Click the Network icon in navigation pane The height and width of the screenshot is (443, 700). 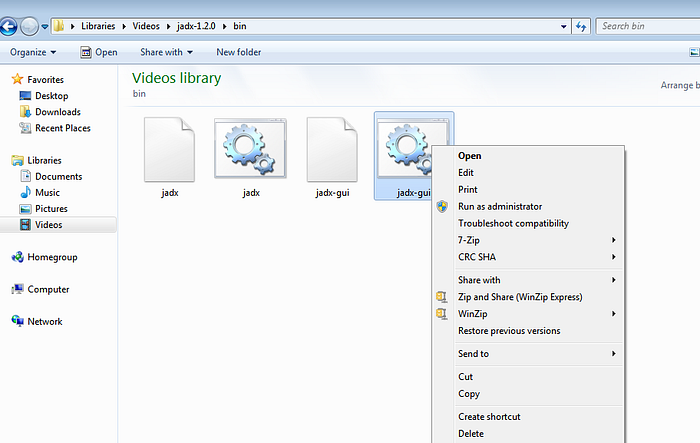tap(18, 321)
